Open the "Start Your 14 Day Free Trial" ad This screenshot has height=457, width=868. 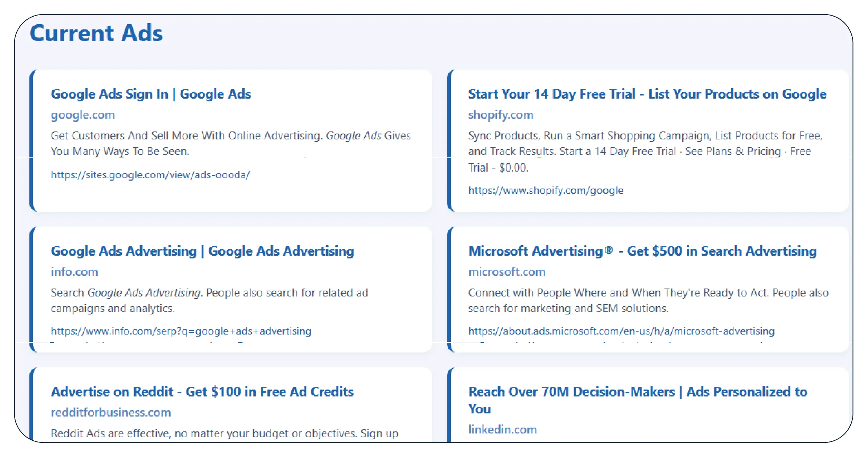(647, 94)
